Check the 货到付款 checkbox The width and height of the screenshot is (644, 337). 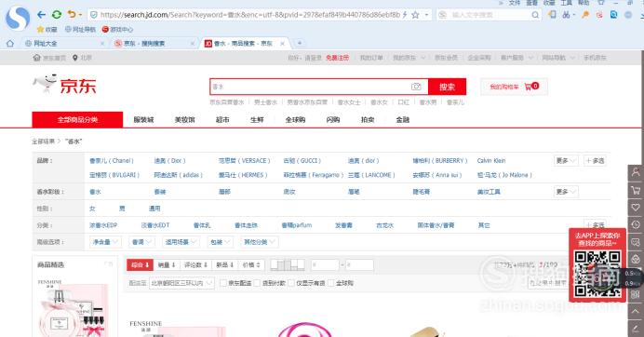[x=257, y=283]
